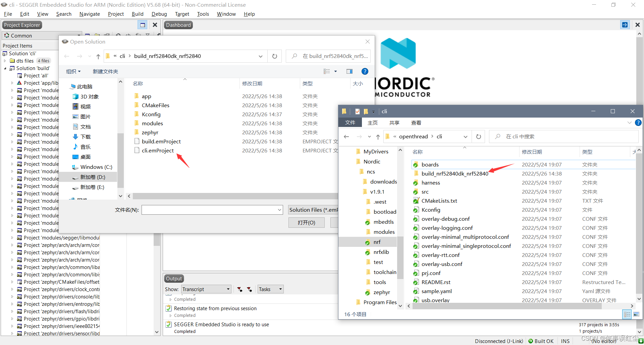
Task: Click into the 文件名 input field
Action: [x=209, y=210]
